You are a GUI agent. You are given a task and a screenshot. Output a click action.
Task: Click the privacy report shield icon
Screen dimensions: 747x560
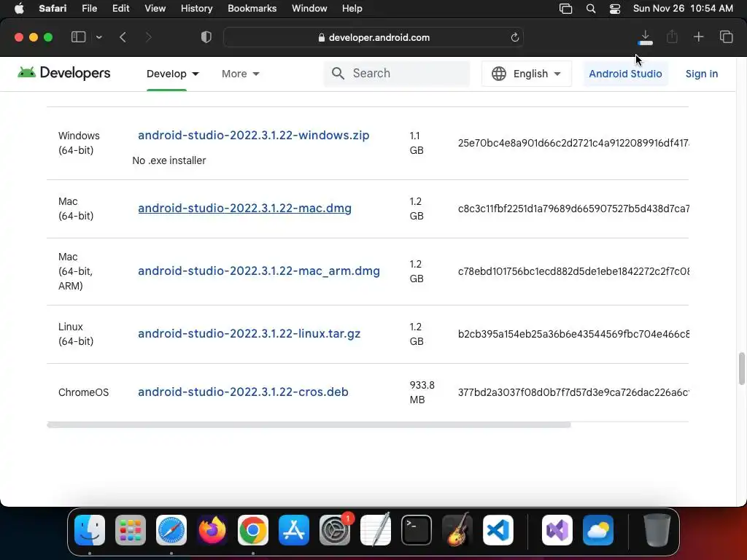click(206, 37)
